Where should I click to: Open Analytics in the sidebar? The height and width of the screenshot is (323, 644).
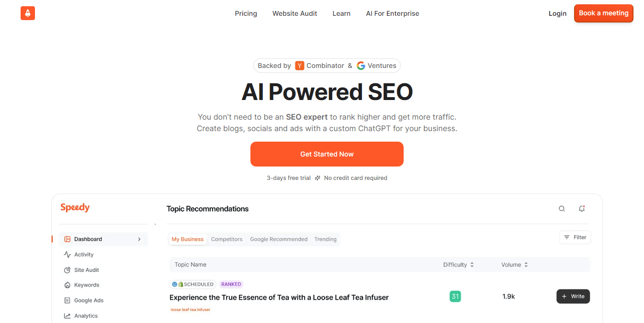[x=86, y=316]
